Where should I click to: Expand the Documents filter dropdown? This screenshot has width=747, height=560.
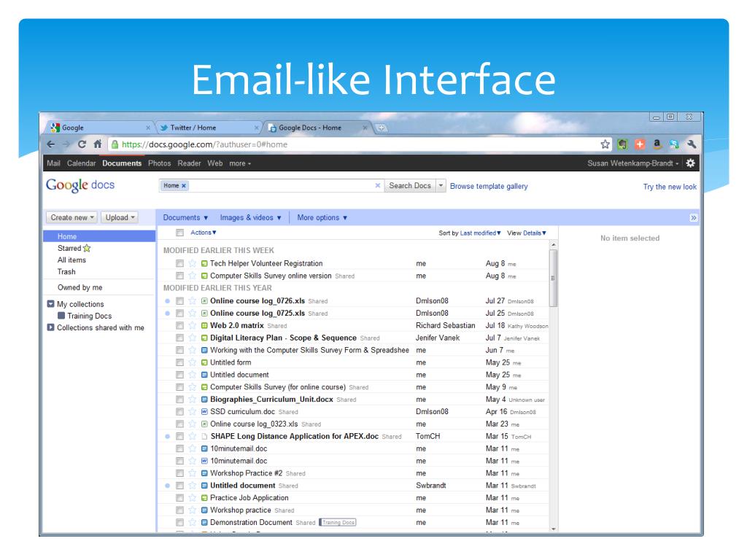pos(185,217)
